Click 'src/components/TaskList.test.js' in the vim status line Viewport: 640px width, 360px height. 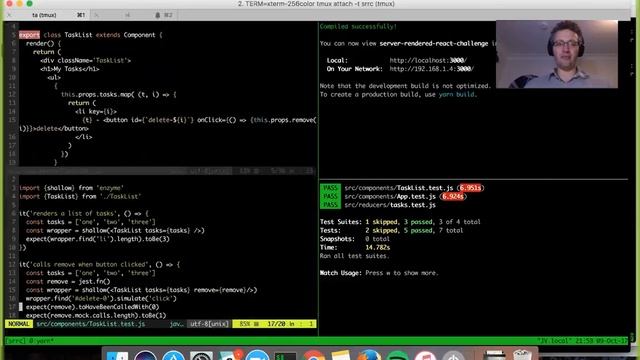91,324
